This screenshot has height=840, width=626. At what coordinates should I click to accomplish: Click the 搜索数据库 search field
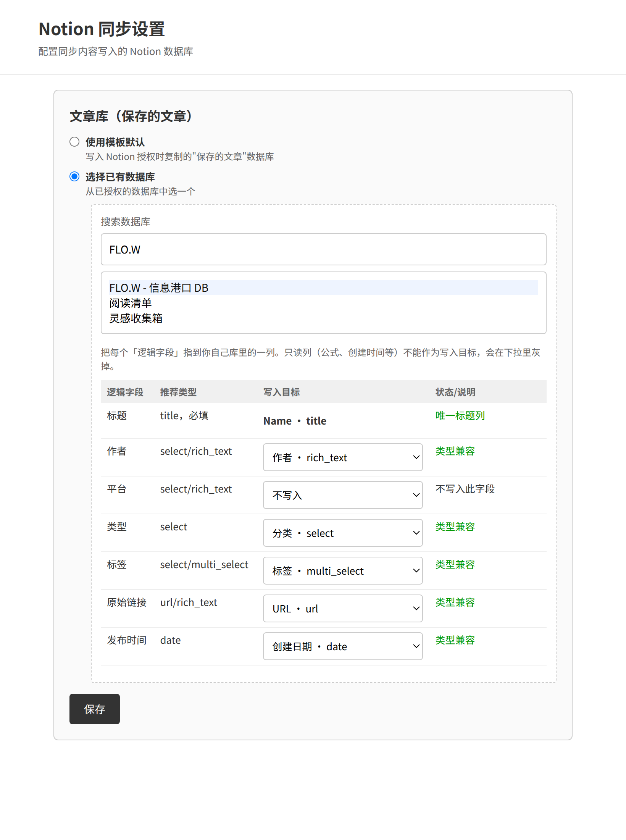[x=323, y=249]
